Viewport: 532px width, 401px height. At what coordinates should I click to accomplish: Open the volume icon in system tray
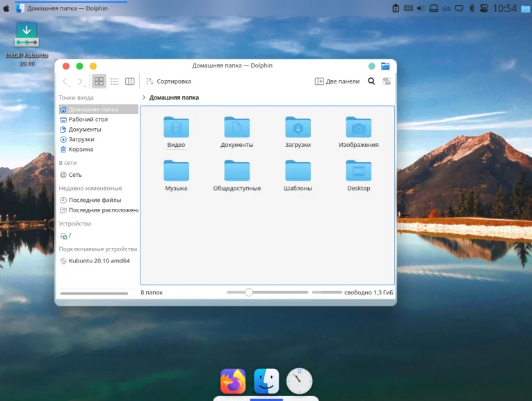(x=419, y=8)
